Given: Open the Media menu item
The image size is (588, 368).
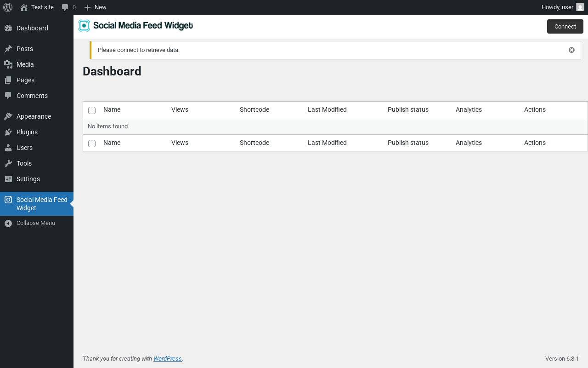Looking at the screenshot, I should (25, 64).
